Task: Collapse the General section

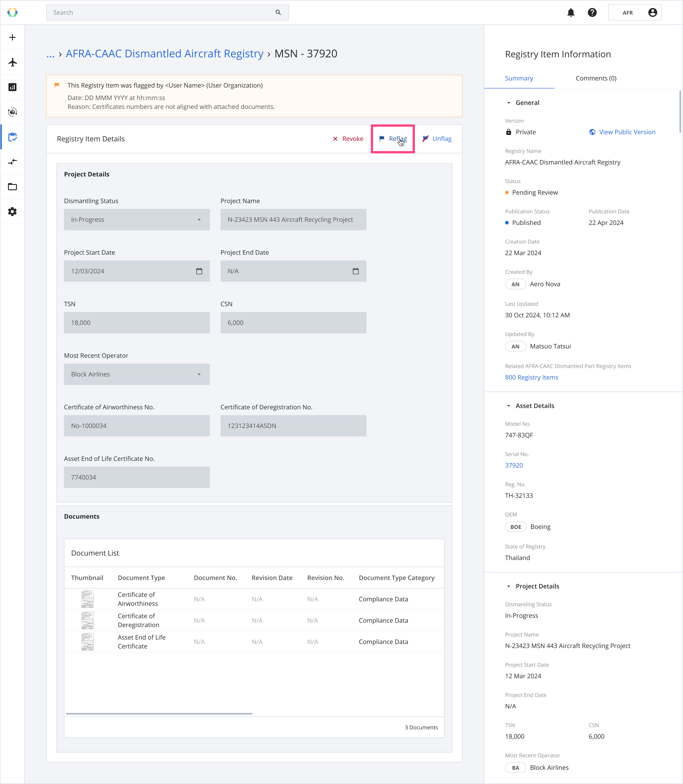Action: (x=508, y=103)
